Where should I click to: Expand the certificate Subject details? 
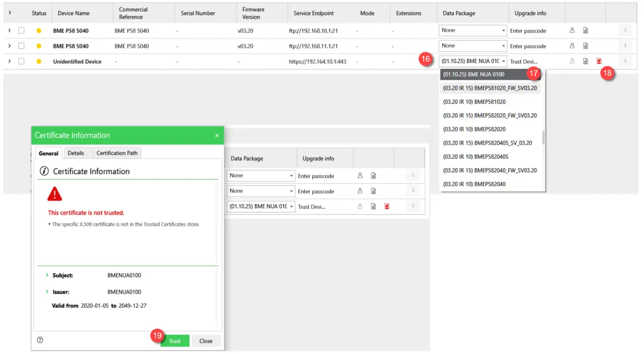(47, 275)
